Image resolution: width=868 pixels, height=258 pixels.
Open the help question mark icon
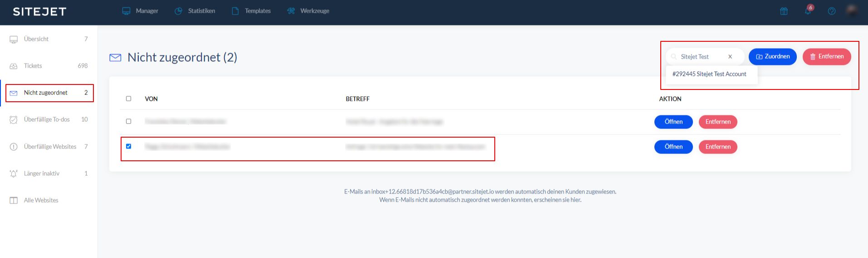pyautogui.click(x=831, y=11)
